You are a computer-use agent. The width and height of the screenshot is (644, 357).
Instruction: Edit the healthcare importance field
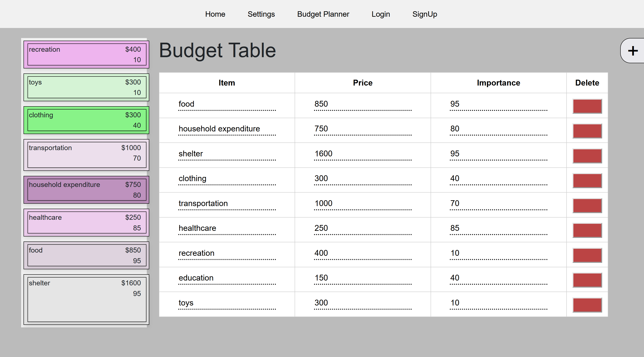498,228
